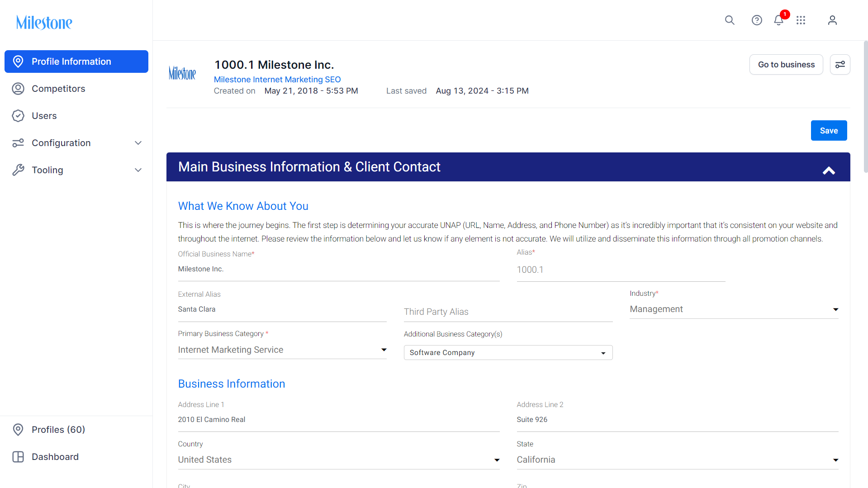Click the 'Business Information' heading
Screen dimensions: 868x488
[x=232, y=384]
